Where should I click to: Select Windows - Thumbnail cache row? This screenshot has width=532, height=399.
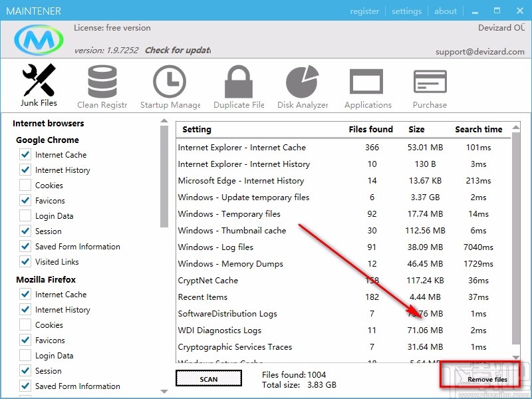(x=344, y=230)
